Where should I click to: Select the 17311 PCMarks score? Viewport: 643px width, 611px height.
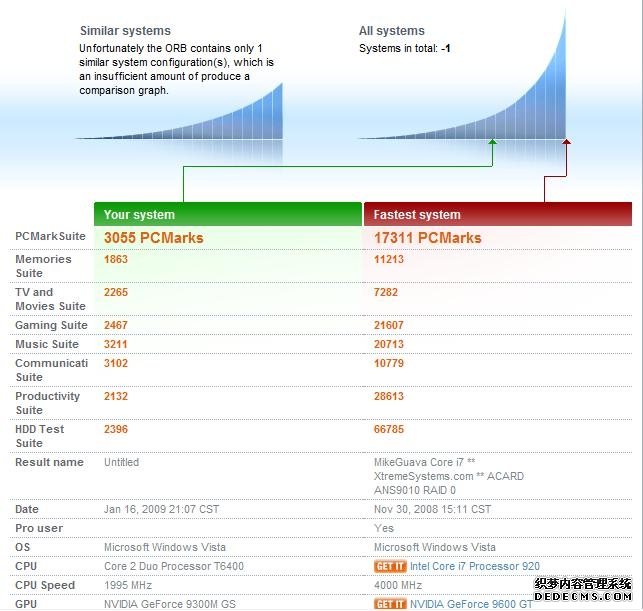tap(427, 238)
